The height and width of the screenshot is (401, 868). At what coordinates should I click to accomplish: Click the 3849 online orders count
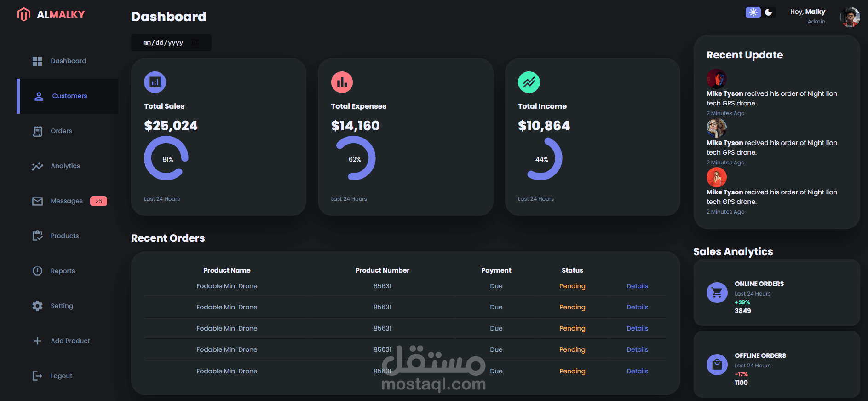coord(742,311)
